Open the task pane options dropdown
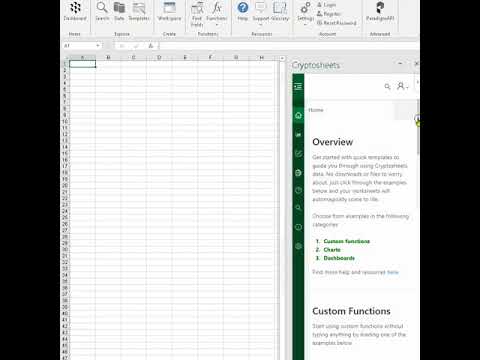Screen dimensions: 480x360 click(x=400, y=63)
